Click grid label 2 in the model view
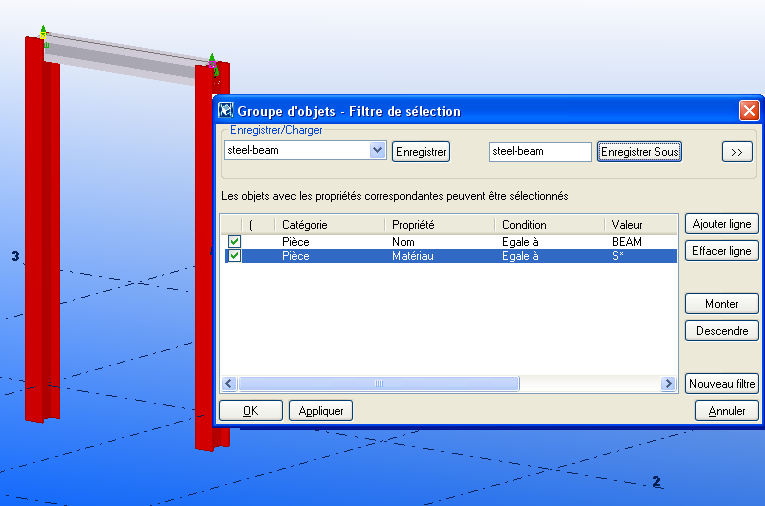The image size is (765, 506). 657,481
